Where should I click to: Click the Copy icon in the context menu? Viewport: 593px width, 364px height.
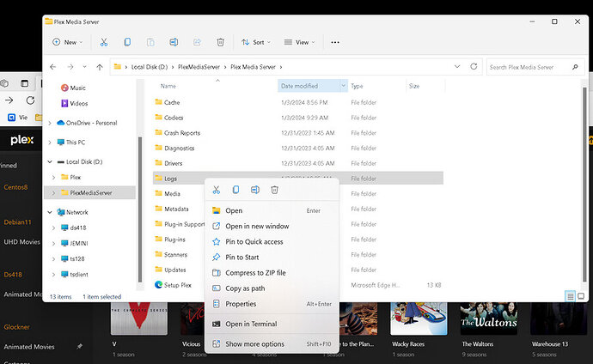pyautogui.click(x=235, y=190)
